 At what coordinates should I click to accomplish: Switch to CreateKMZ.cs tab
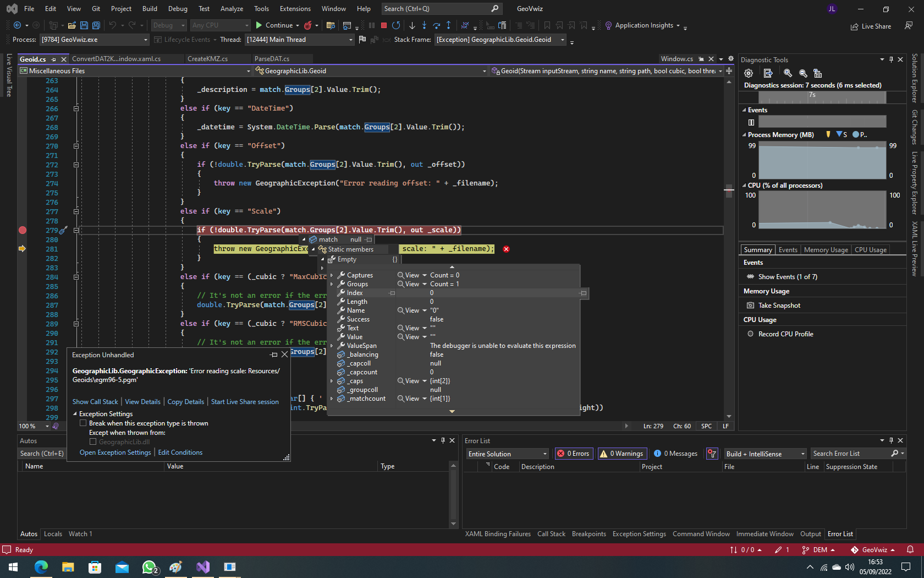click(x=207, y=59)
